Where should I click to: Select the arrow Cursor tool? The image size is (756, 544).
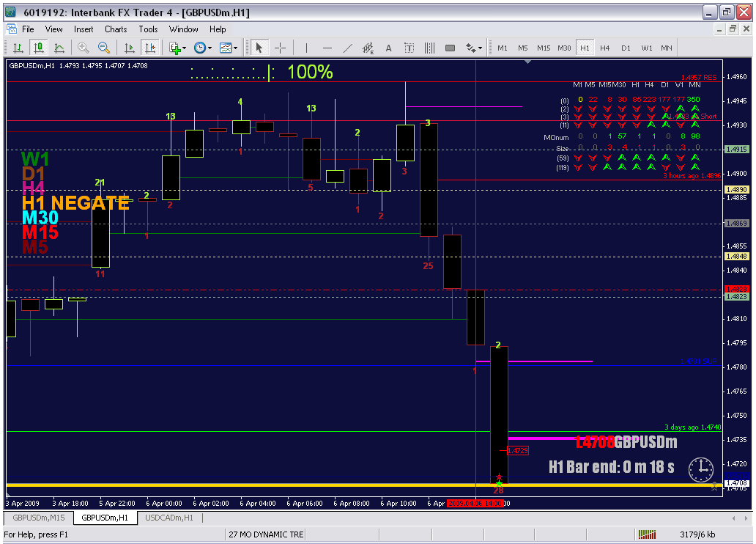pyautogui.click(x=259, y=48)
